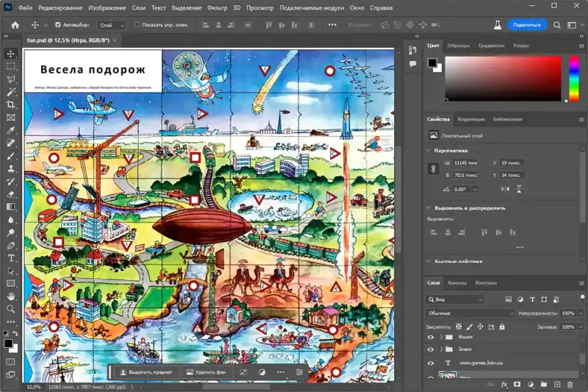Select the Zoom tool in toolbar
The height and width of the screenshot is (392, 588).
click(x=11, y=309)
